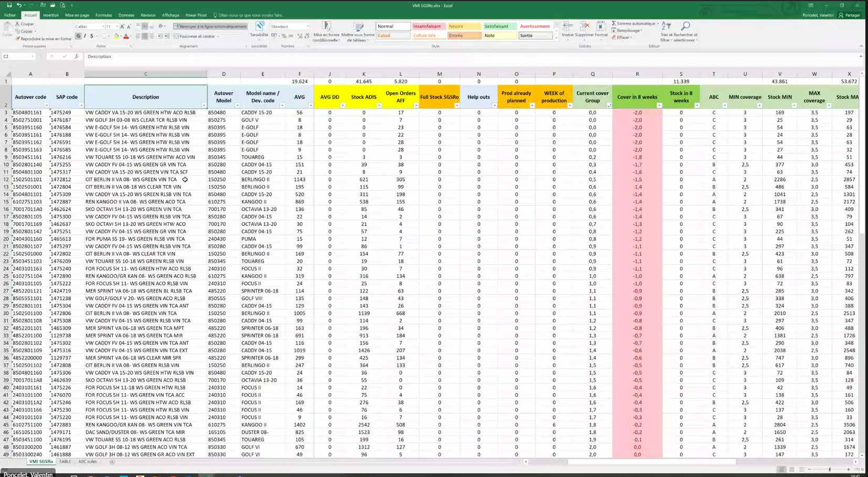Toggle italic formatting (I button)

(85, 36)
